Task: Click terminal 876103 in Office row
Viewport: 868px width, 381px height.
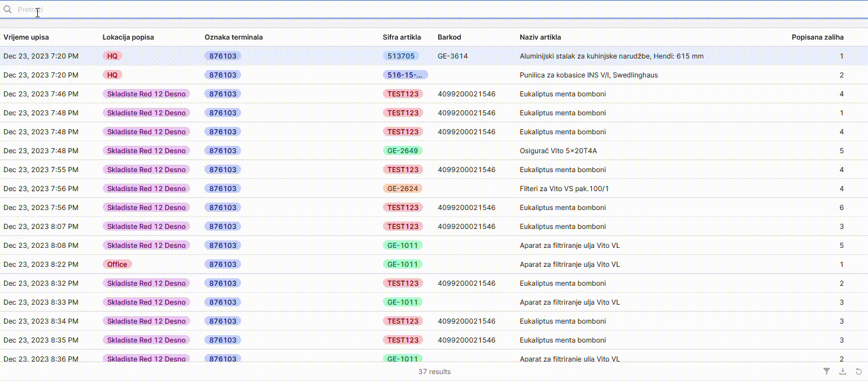Action: pyautogui.click(x=223, y=265)
